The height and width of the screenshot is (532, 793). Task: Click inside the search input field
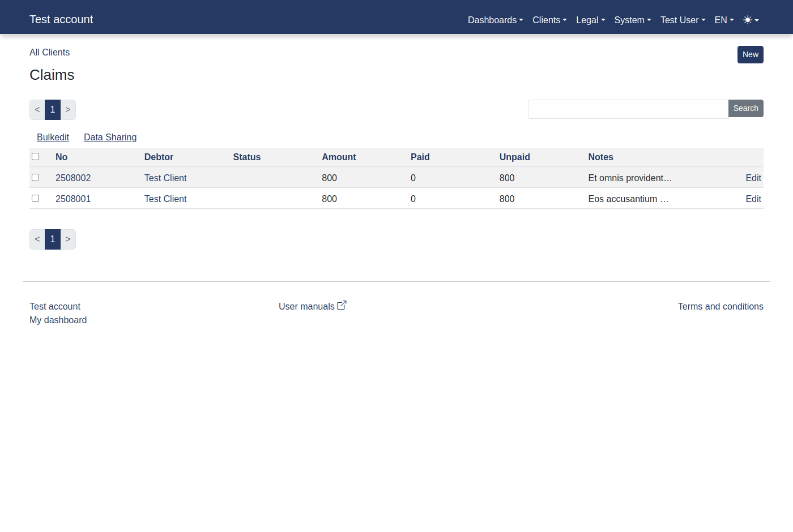(x=623, y=109)
